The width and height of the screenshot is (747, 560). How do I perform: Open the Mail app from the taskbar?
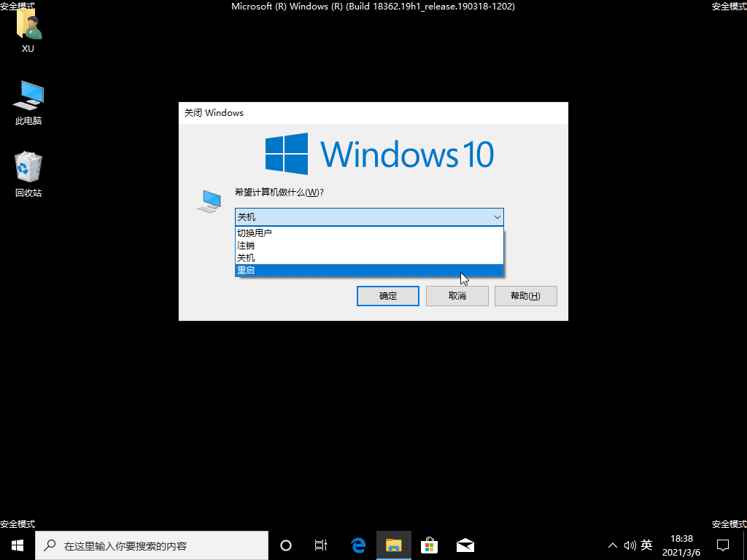click(465, 545)
